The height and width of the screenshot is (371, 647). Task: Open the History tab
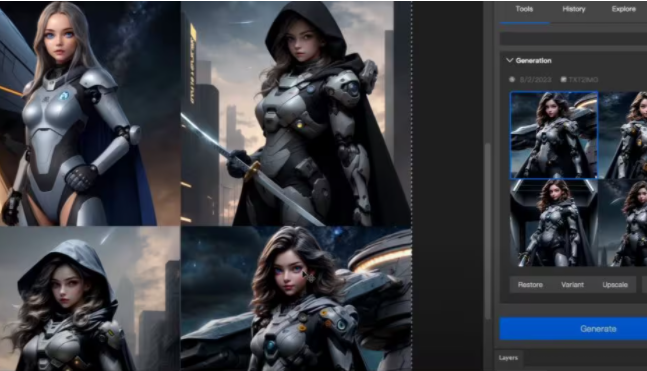(x=574, y=9)
